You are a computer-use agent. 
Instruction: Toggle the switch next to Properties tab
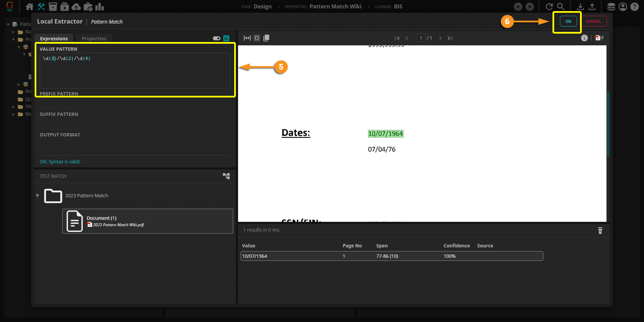click(x=217, y=38)
